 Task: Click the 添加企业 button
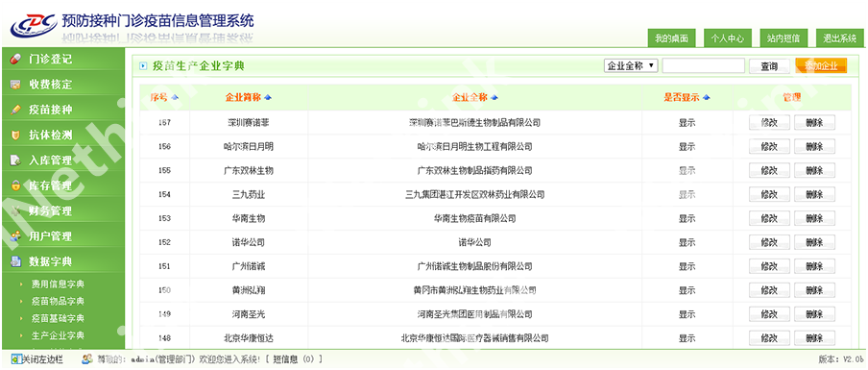(x=821, y=66)
